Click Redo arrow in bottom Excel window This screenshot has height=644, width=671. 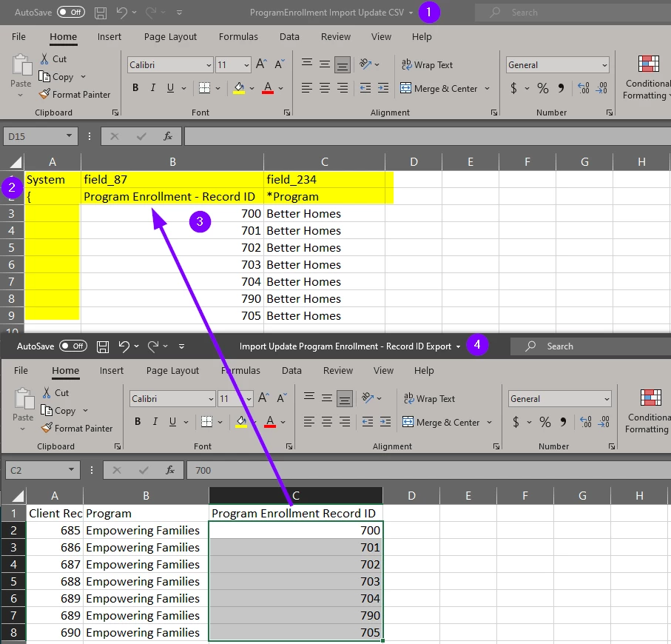click(x=153, y=346)
